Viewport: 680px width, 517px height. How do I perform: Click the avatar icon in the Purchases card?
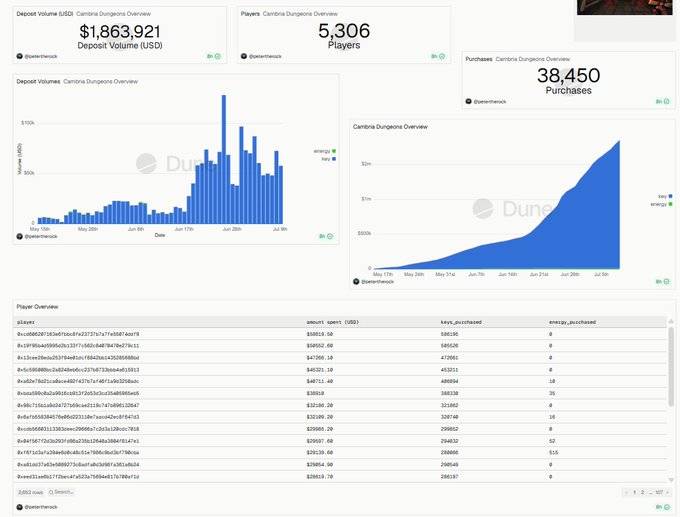click(x=468, y=101)
